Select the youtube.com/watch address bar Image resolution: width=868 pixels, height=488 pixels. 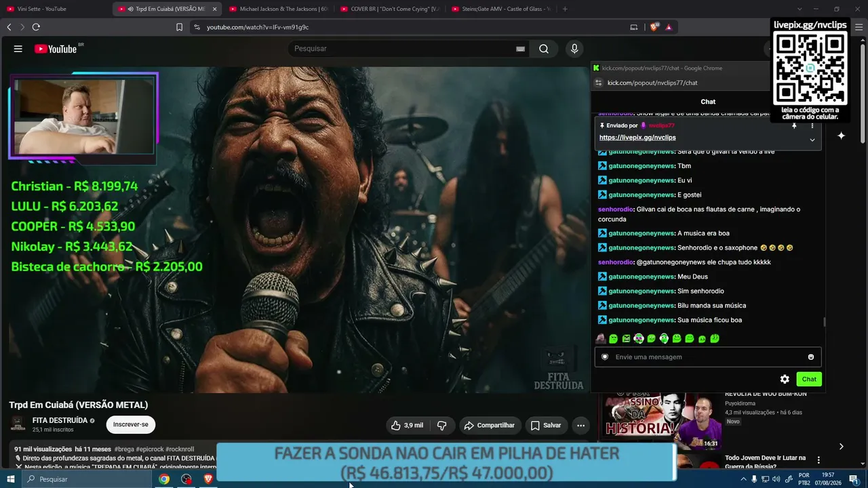click(x=407, y=27)
